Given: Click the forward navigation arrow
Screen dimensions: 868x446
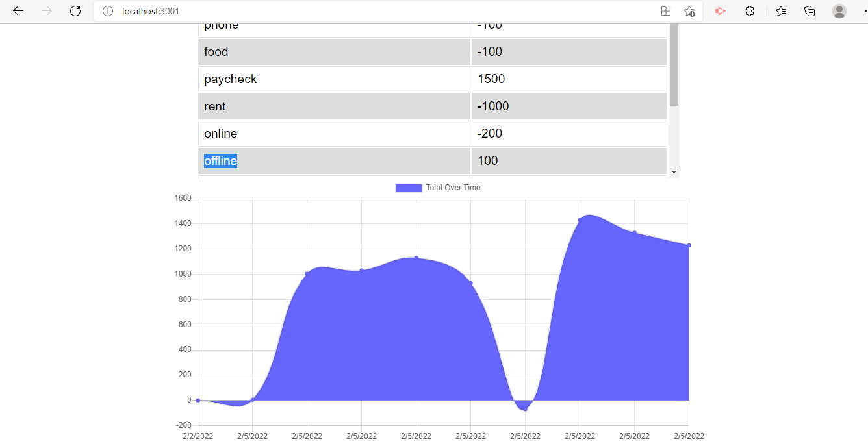Looking at the screenshot, I should point(45,10).
